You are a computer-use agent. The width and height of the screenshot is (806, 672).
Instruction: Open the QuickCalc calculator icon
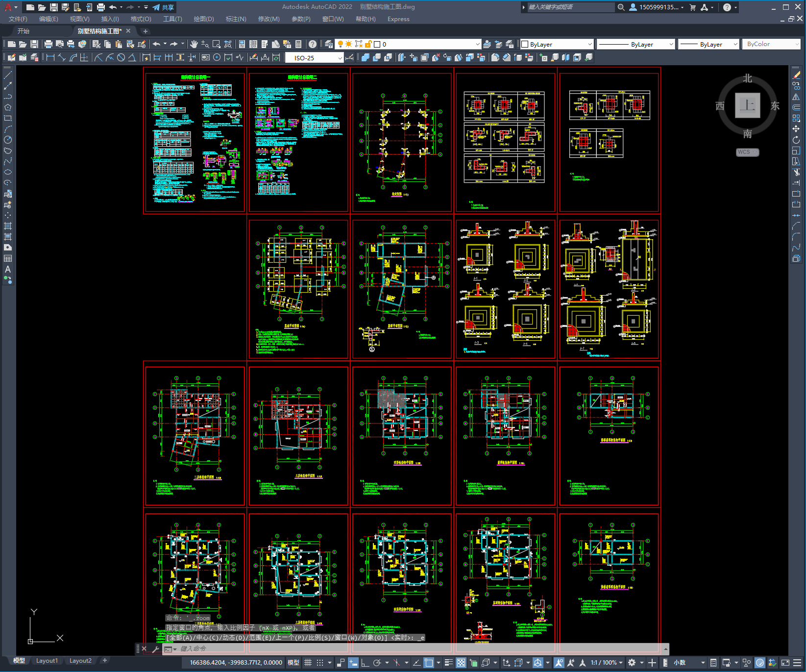click(x=298, y=44)
